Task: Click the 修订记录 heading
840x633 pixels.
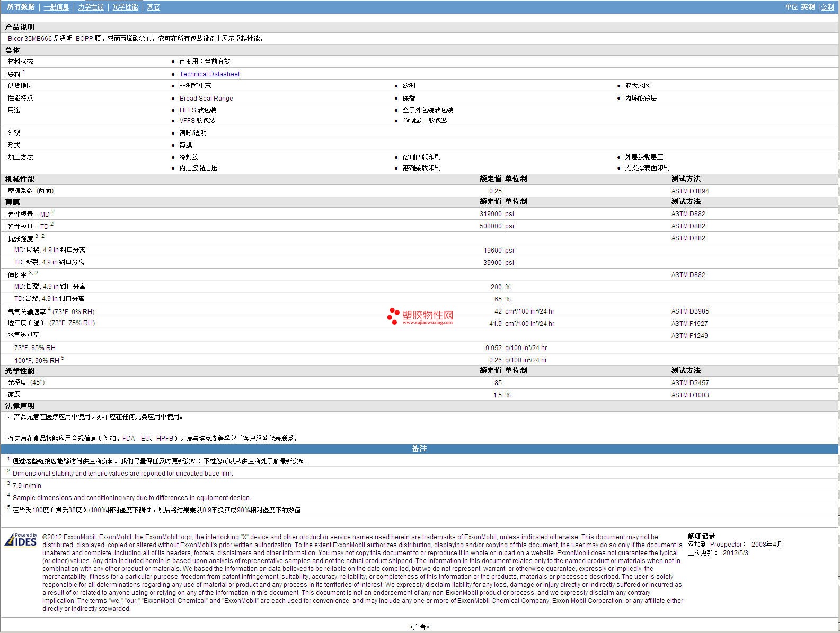Action: click(x=701, y=536)
